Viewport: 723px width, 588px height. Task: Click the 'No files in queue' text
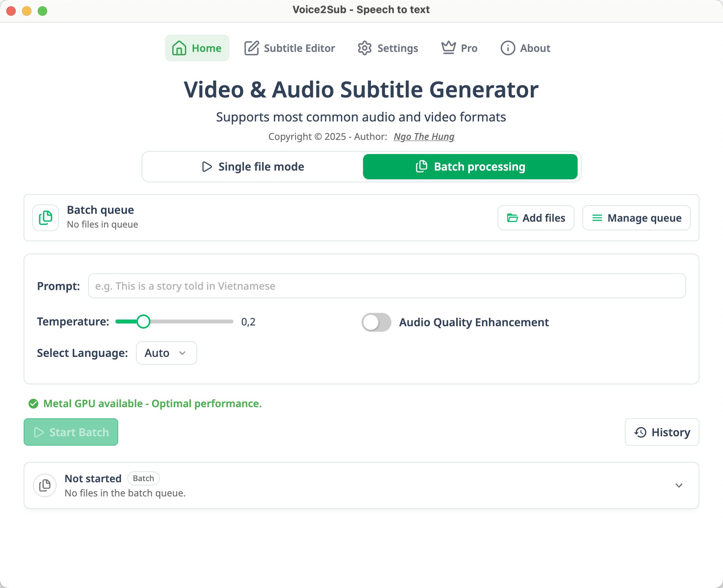point(103,224)
